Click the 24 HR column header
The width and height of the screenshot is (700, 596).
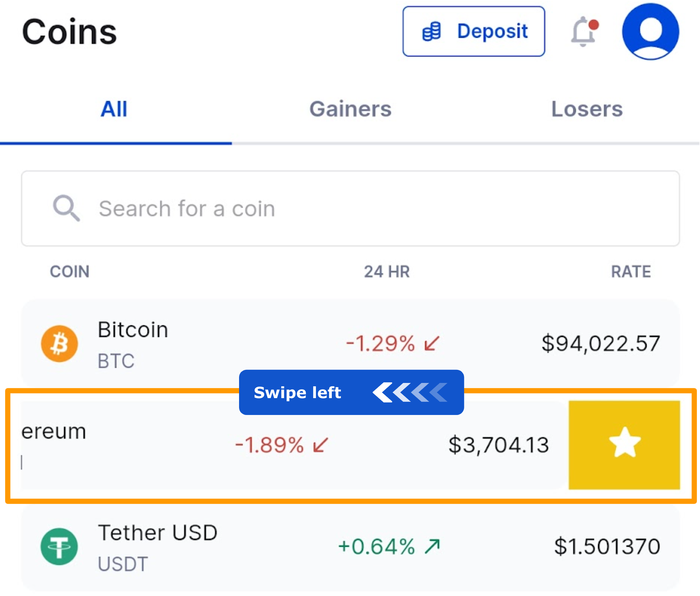tap(387, 271)
